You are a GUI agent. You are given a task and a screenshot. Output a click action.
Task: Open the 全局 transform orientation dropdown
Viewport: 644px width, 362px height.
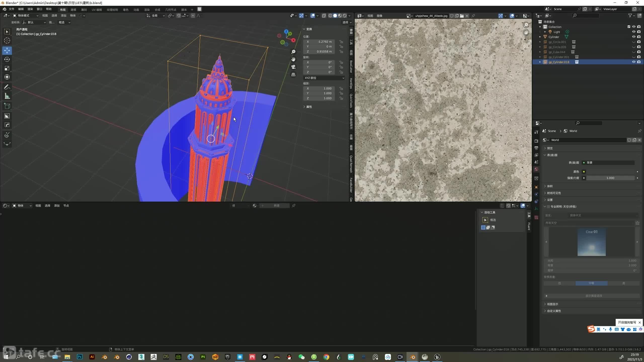156,16
